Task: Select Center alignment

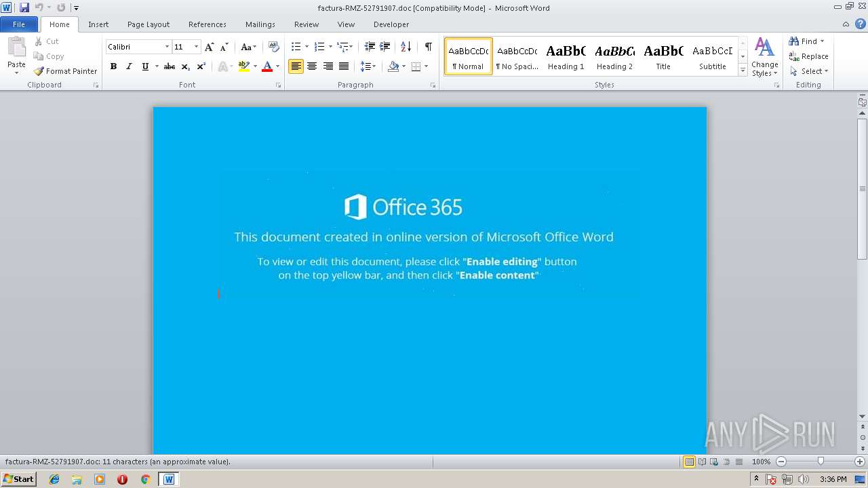Action: coord(312,66)
